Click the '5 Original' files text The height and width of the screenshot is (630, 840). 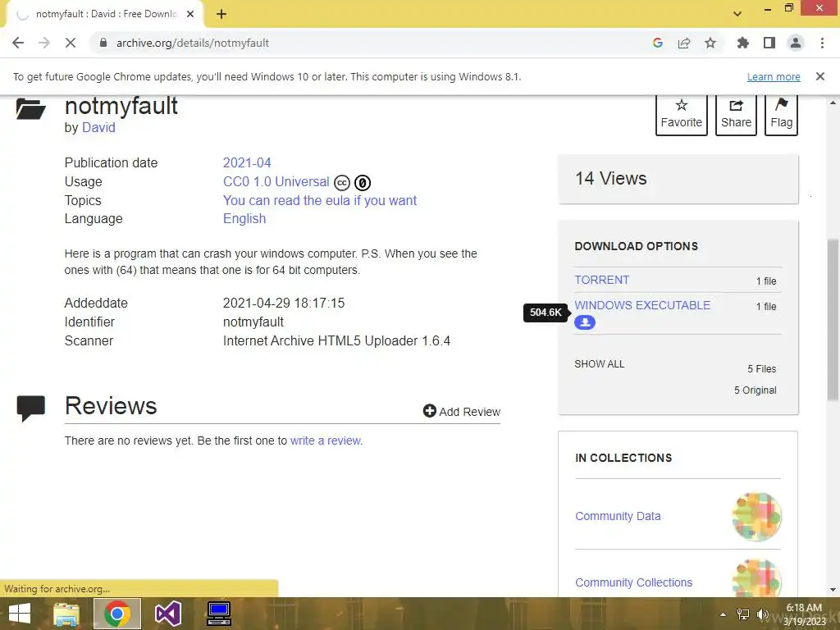point(755,390)
